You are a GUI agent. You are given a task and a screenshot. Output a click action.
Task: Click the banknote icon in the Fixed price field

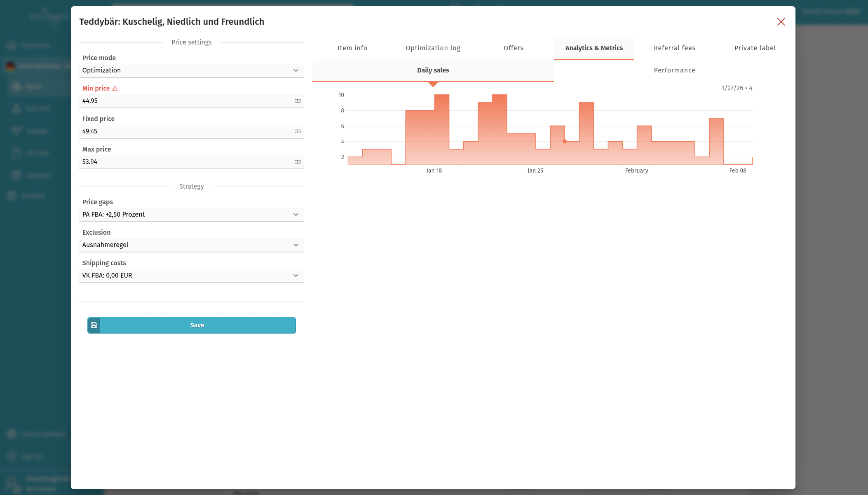tap(297, 131)
